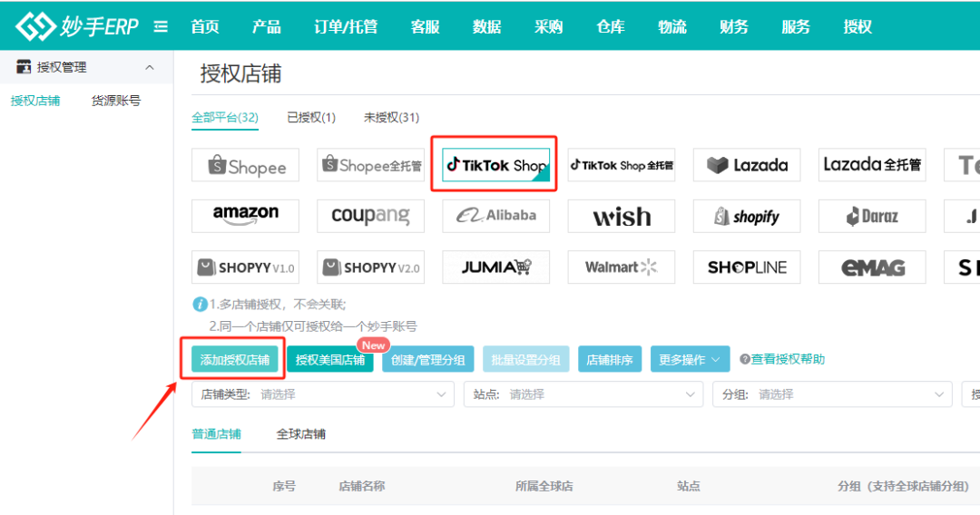
Task: Click the 分组（支持全球店铺分组） column header
Action: 904,486
